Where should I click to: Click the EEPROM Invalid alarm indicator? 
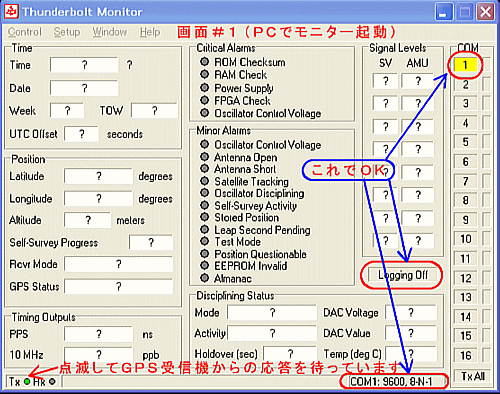pos(204,266)
